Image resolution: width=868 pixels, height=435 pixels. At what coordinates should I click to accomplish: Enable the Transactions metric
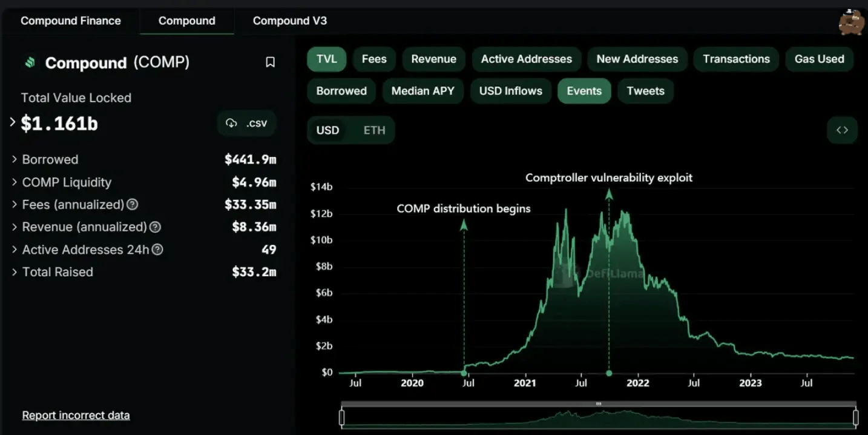[736, 59]
